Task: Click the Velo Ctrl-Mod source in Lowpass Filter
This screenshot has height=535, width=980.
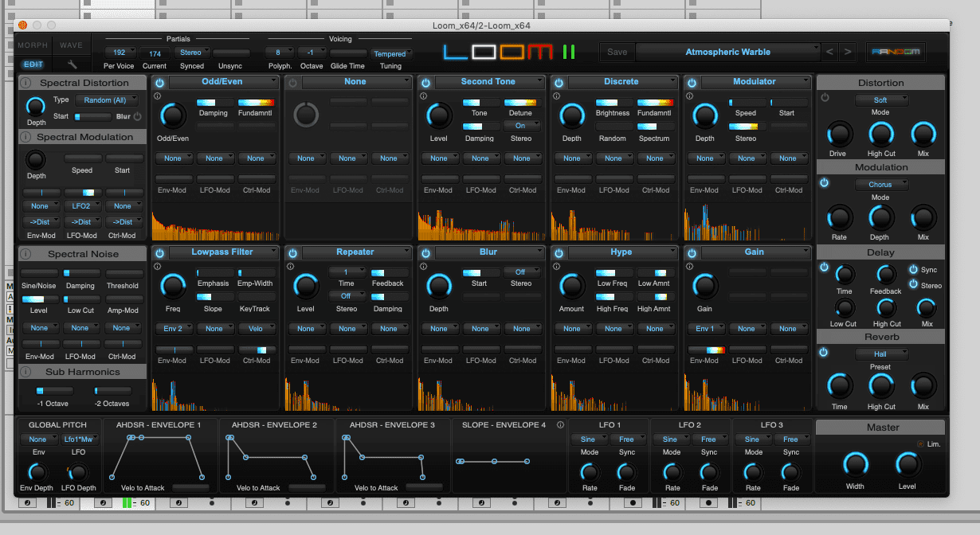Action: click(x=257, y=329)
